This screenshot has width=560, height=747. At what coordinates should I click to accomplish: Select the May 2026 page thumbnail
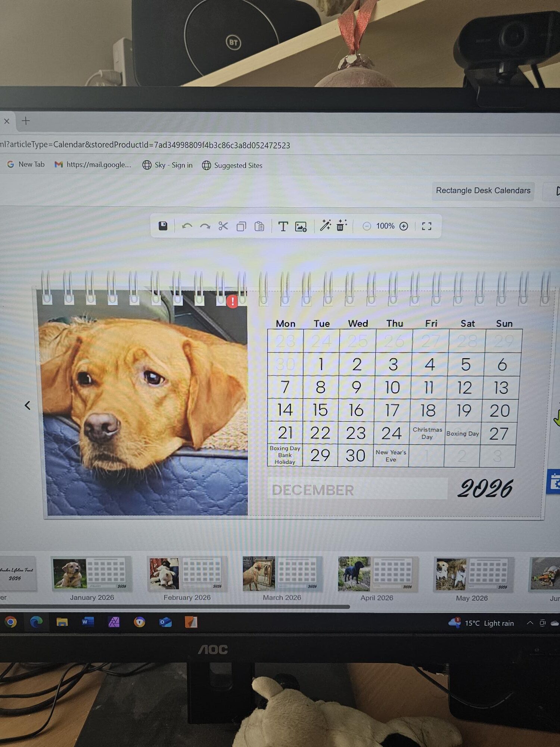coord(473,575)
